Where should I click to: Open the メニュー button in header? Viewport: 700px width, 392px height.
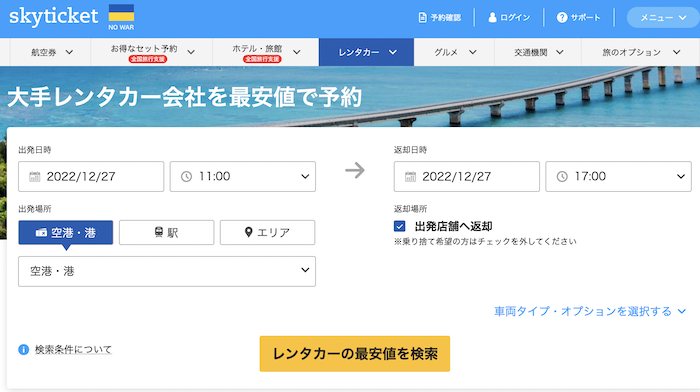[x=663, y=18]
